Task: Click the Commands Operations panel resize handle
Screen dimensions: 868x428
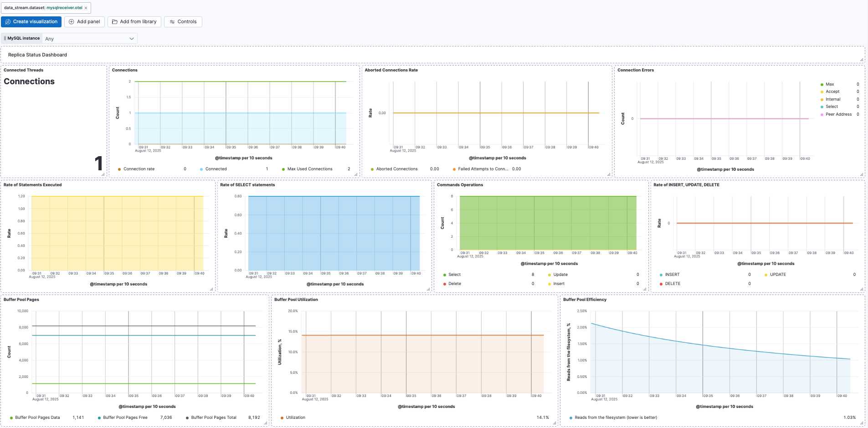Action: pos(645,289)
